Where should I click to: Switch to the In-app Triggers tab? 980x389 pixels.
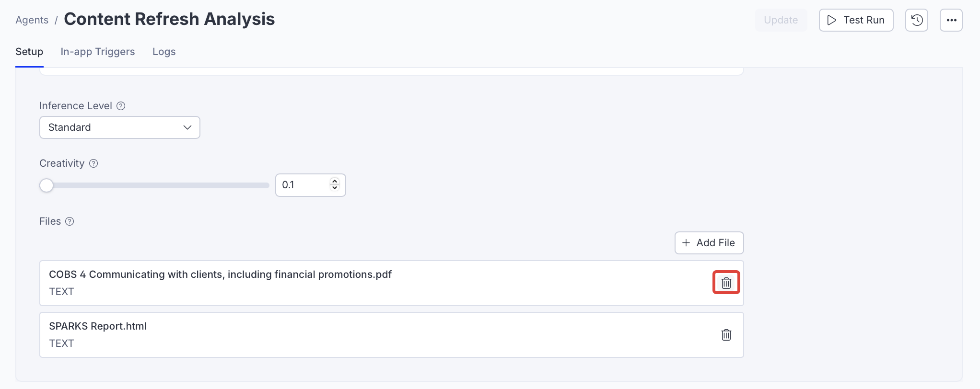click(97, 52)
